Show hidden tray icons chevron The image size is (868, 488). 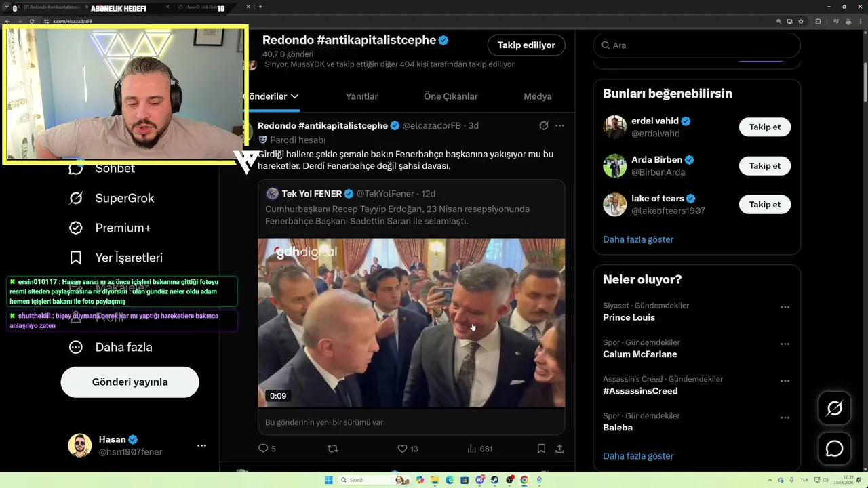tap(769, 480)
